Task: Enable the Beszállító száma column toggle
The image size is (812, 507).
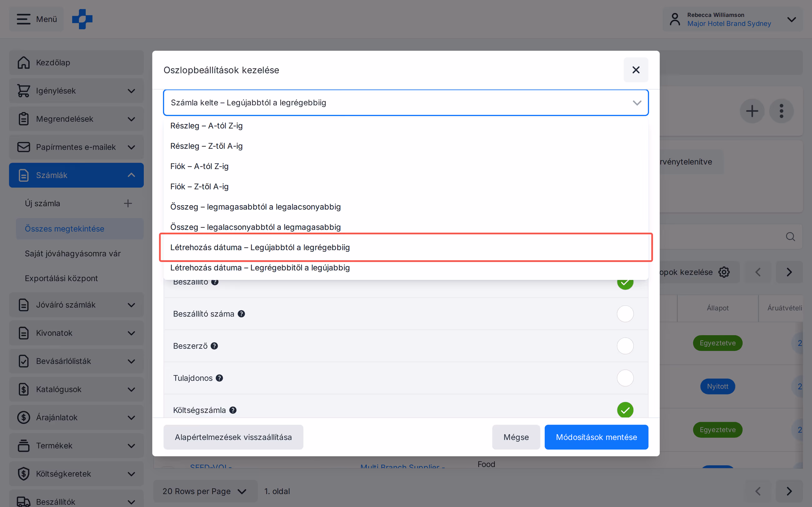Action: click(625, 314)
